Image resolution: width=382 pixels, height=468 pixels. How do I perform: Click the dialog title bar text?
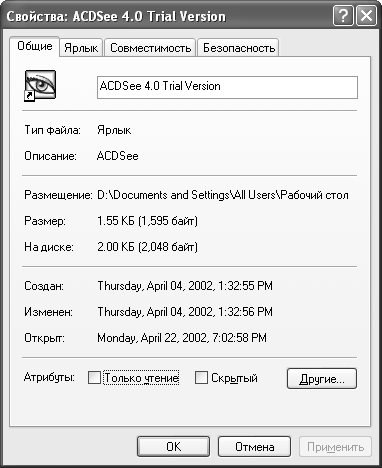tap(116, 16)
